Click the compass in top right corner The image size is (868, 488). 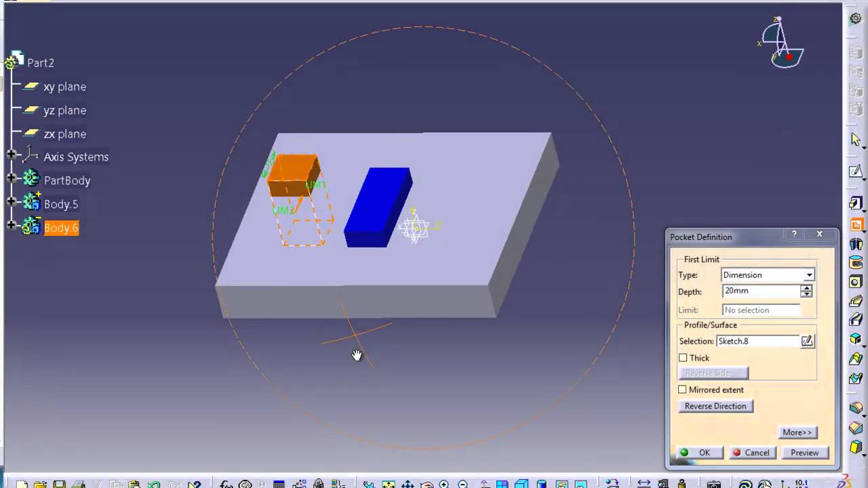coord(781,43)
